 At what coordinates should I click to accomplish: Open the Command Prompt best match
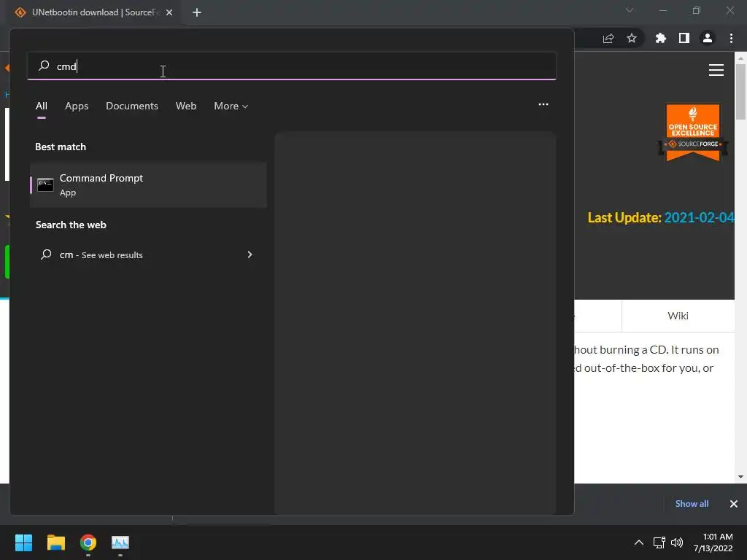click(x=148, y=184)
